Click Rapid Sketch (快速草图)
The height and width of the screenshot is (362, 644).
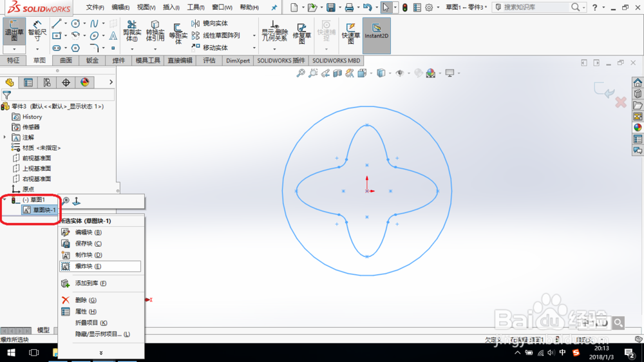[x=351, y=33]
